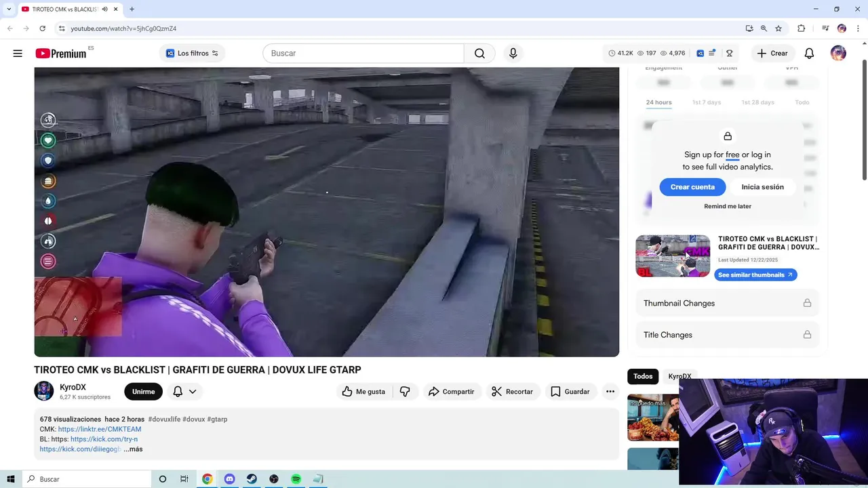Open the kick.com/try-n link

tap(104, 439)
